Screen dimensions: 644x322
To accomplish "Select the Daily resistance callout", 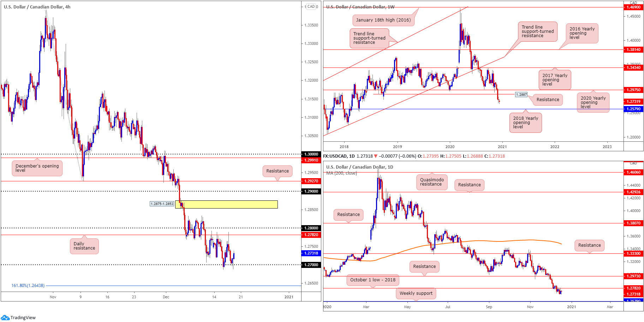I will click(x=84, y=246).
